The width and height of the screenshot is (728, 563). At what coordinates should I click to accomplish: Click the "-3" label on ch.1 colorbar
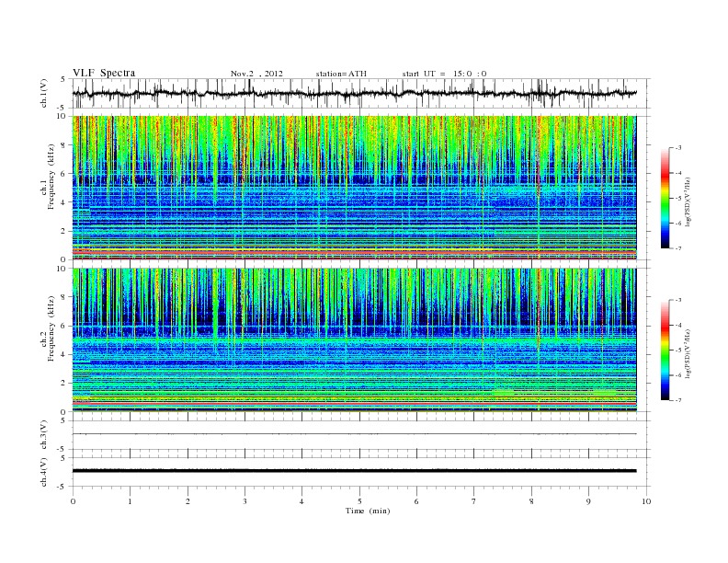[x=678, y=148]
